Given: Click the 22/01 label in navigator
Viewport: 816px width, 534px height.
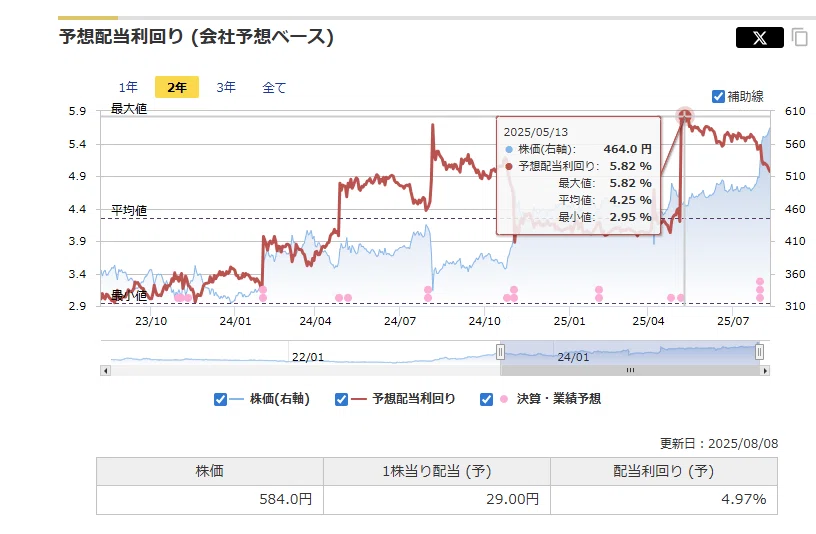Looking at the screenshot, I should [x=308, y=357].
